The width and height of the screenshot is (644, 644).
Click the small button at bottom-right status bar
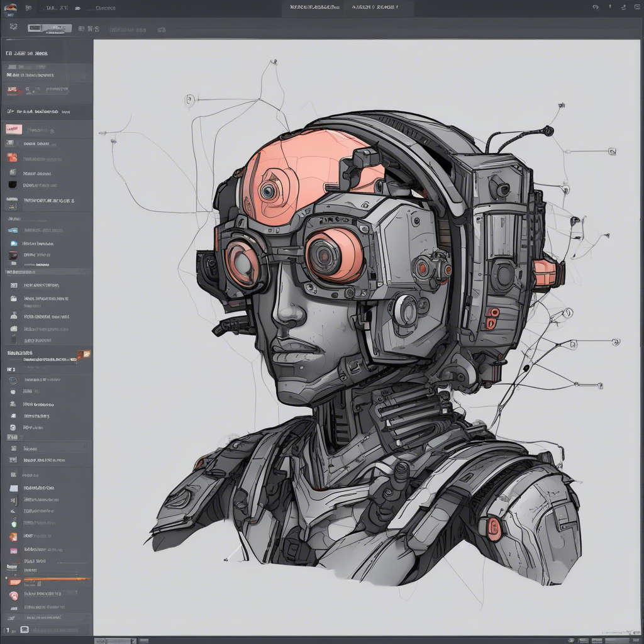point(636,638)
